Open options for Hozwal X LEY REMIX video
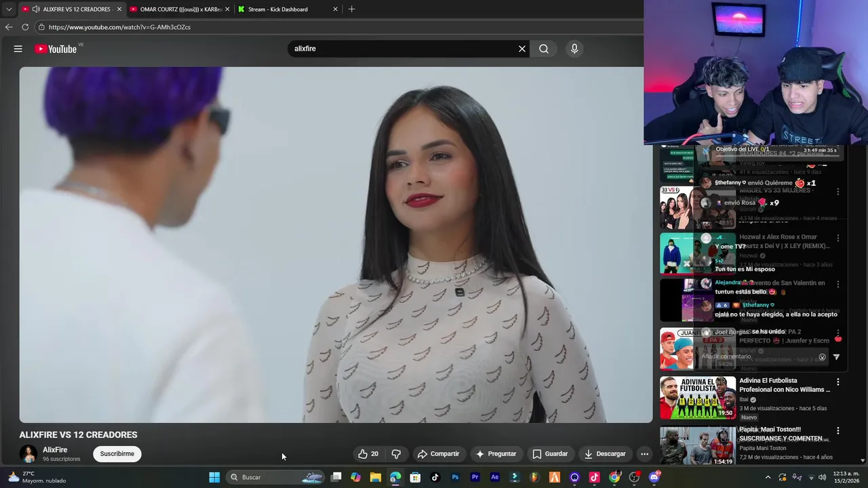 tap(838, 239)
